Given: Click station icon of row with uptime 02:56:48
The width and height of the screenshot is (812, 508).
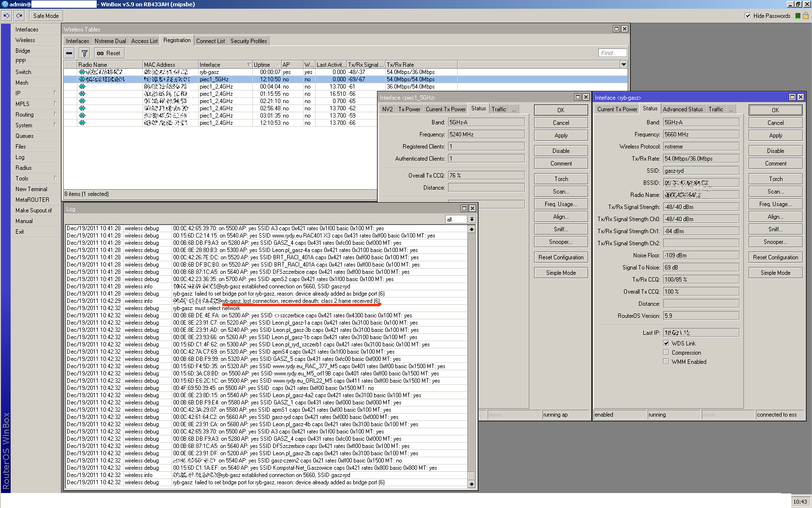Looking at the screenshot, I should click(82, 108).
